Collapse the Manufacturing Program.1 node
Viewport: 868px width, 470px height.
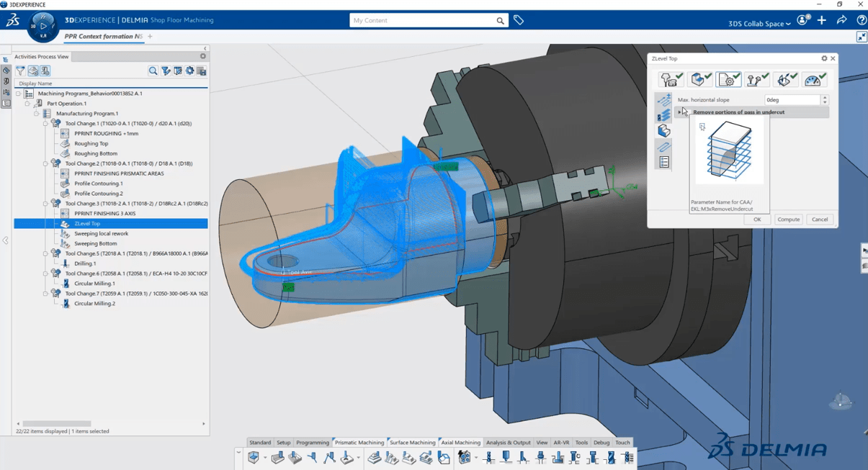pos(37,114)
